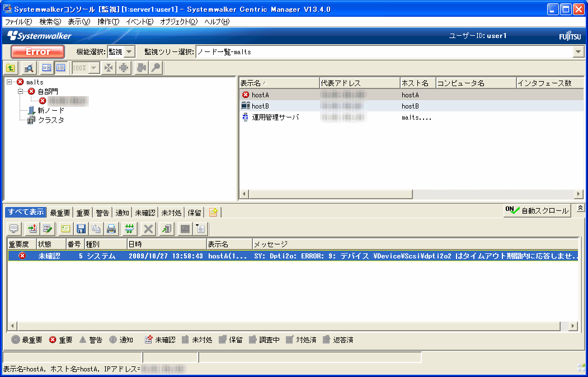Select the malts root tree item
588x377 pixels.
click(x=35, y=82)
